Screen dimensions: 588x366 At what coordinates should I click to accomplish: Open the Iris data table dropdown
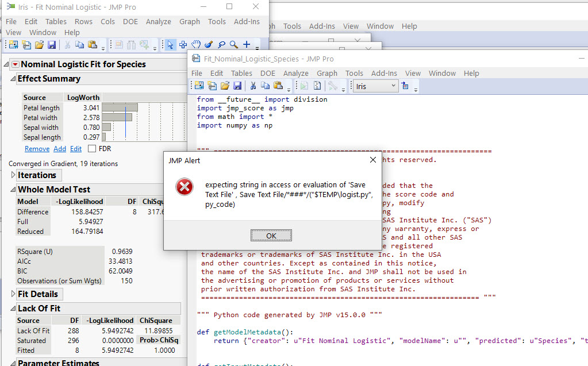[394, 86]
